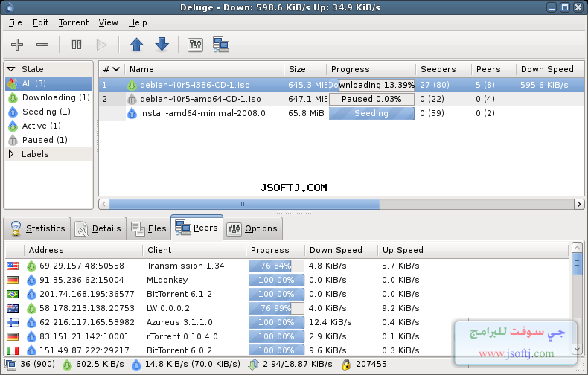
Task: Expand the Labels section in the sidebar
Action: [11, 154]
